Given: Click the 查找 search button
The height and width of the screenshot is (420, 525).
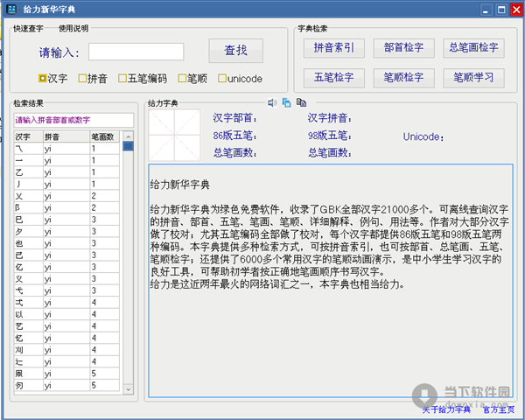Looking at the screenshot, I should click(x=235, y=51).
